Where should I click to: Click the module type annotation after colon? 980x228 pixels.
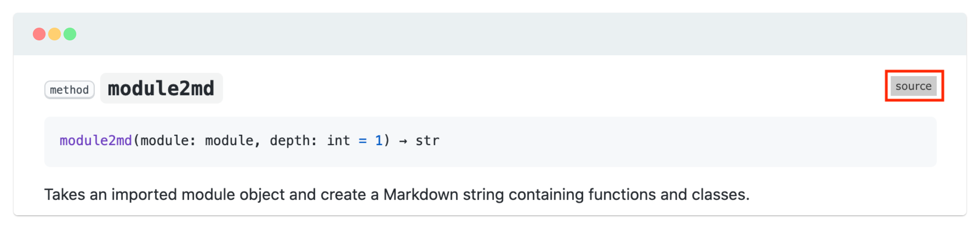pyautogui.click(x=229, y=141)
